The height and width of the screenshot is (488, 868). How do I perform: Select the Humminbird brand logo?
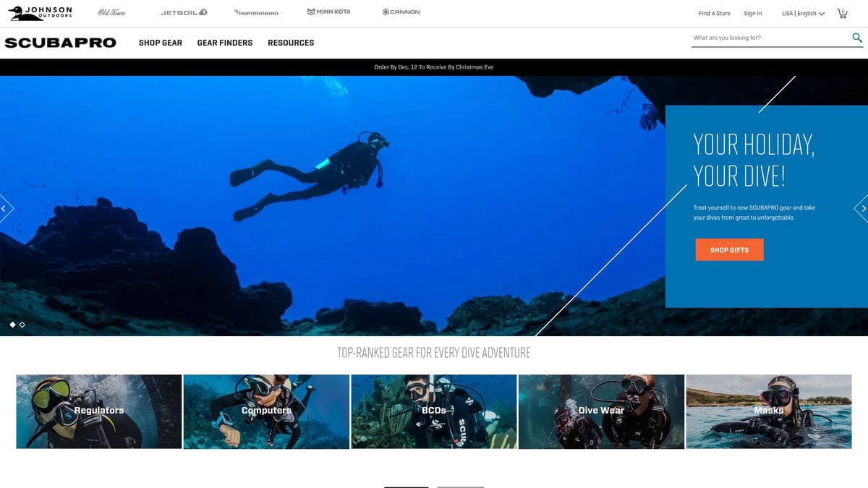[x=255, y=12]
